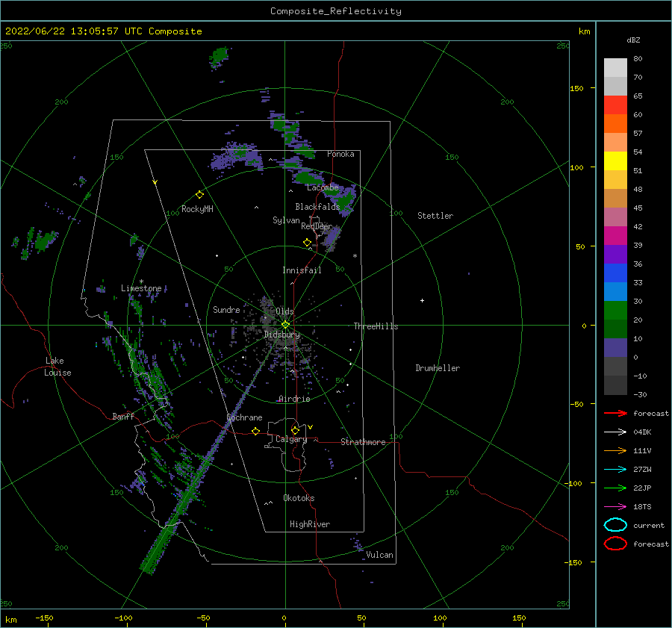Click the yellow diamond marker inside Calgary

tap(295, 430)
